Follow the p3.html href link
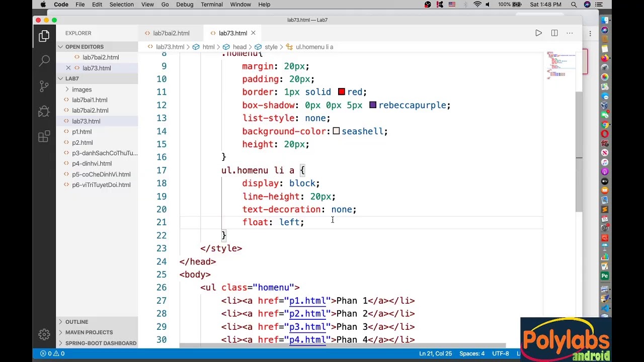 pyautogui.click(x=307, y=327)
